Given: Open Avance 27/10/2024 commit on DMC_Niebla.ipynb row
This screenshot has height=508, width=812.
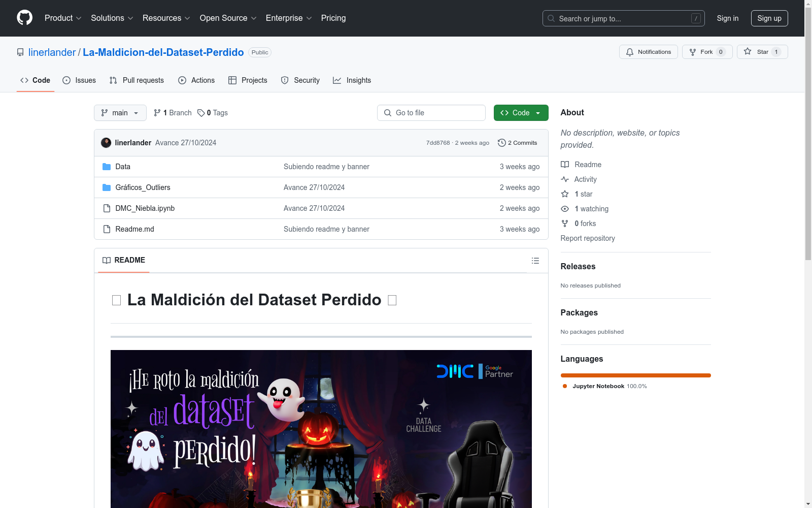Looking at the screenshot, I should [314, 208].
